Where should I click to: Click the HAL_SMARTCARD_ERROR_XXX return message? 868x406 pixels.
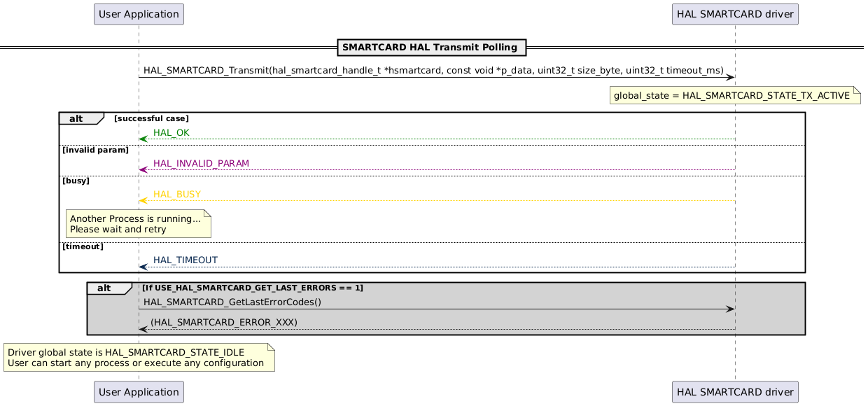(224, 322)
